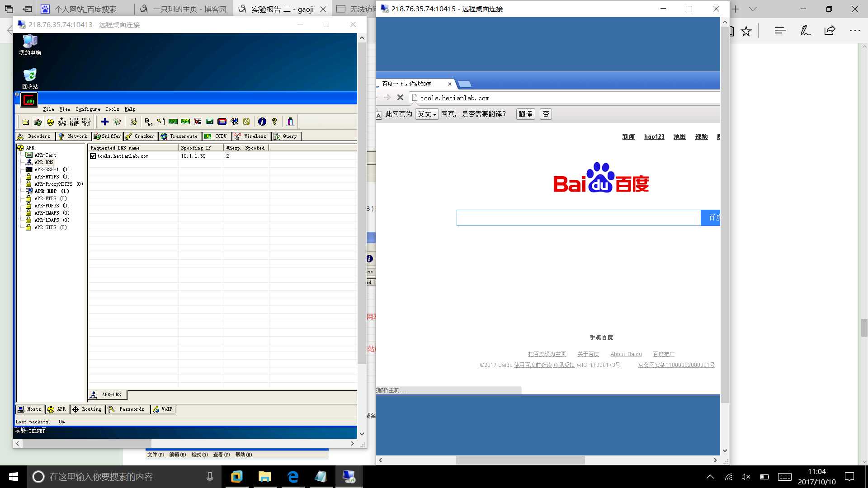
Task: Open Cain File menu
Action: 48,109
